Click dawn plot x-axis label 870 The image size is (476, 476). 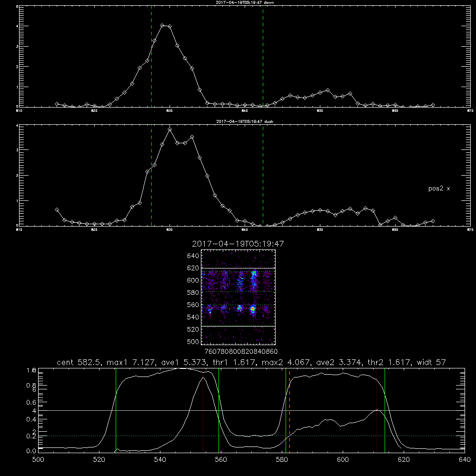(470, 111)
